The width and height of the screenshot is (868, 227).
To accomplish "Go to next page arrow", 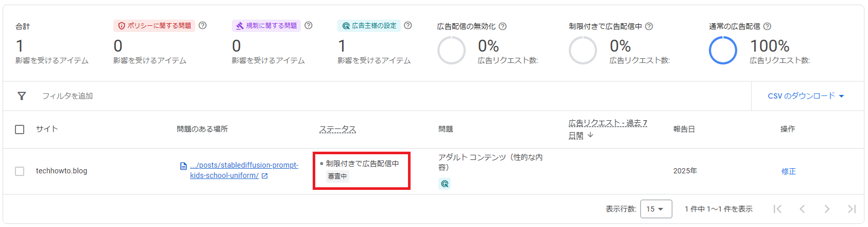I will (x=827, y=209).
